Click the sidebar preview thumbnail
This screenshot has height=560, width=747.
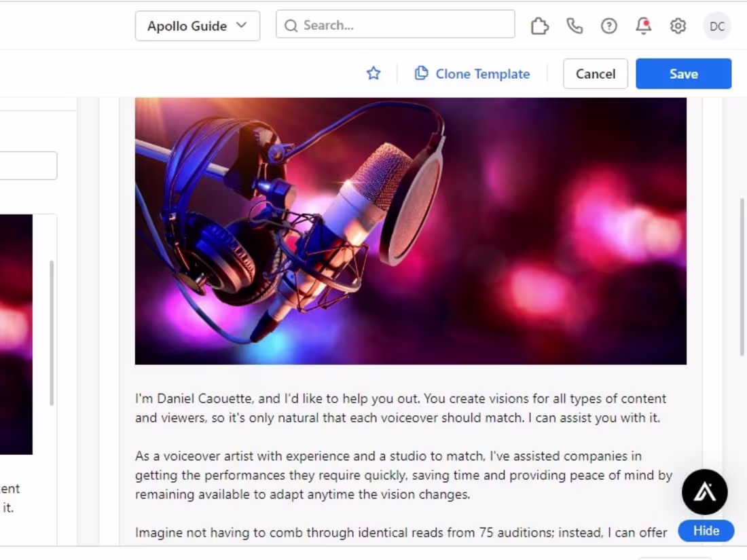coord(16,333)
